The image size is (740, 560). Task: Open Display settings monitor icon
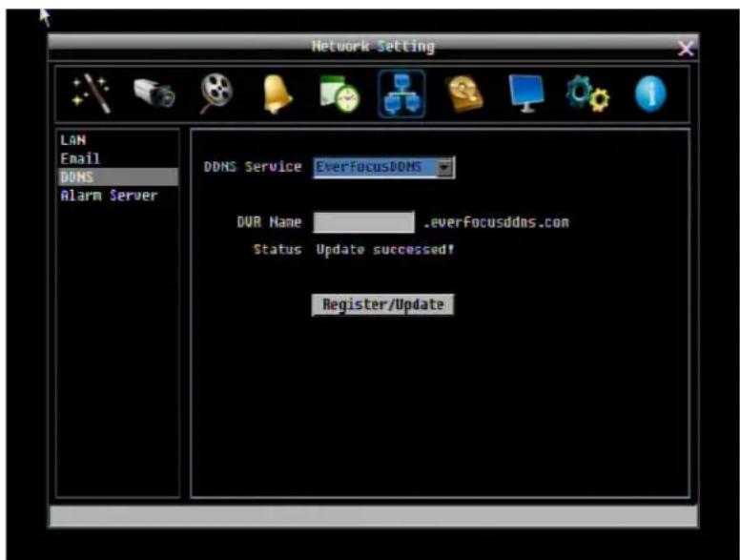pos(526,93)
